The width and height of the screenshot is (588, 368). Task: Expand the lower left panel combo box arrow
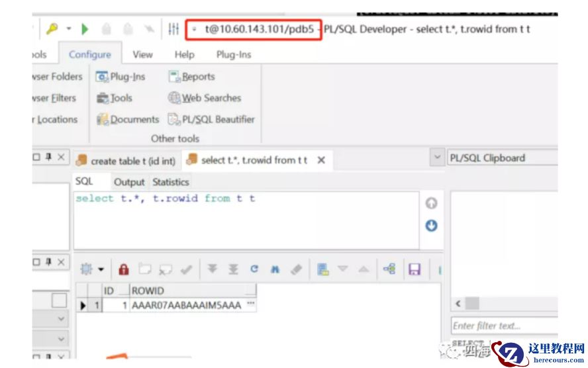[61, 339]
